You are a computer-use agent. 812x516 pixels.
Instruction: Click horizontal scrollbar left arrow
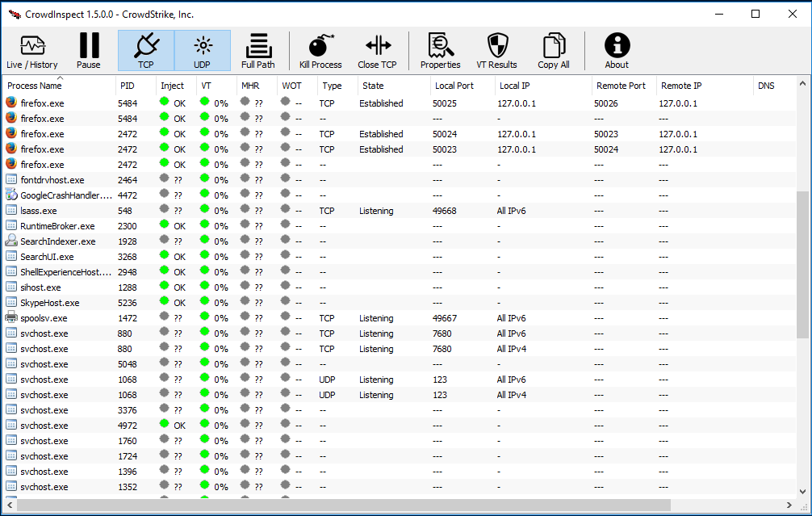point(10,505)
